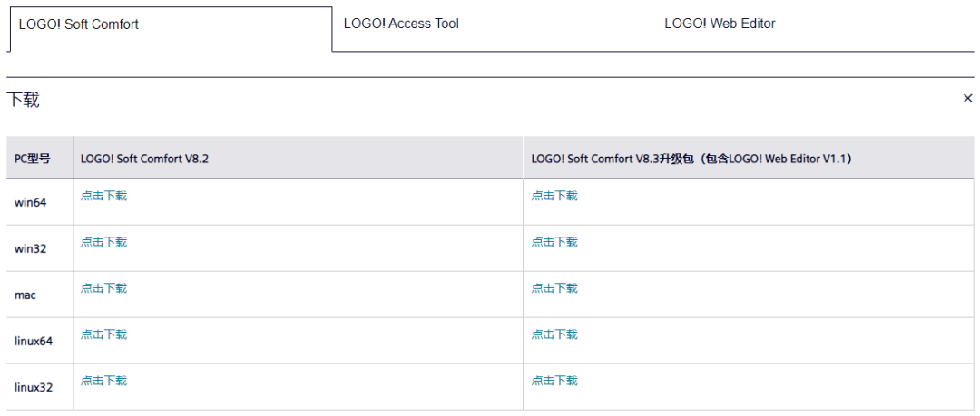
Task: Select the win32 row label
Action: pyautogui.click(x=30, y=248)
